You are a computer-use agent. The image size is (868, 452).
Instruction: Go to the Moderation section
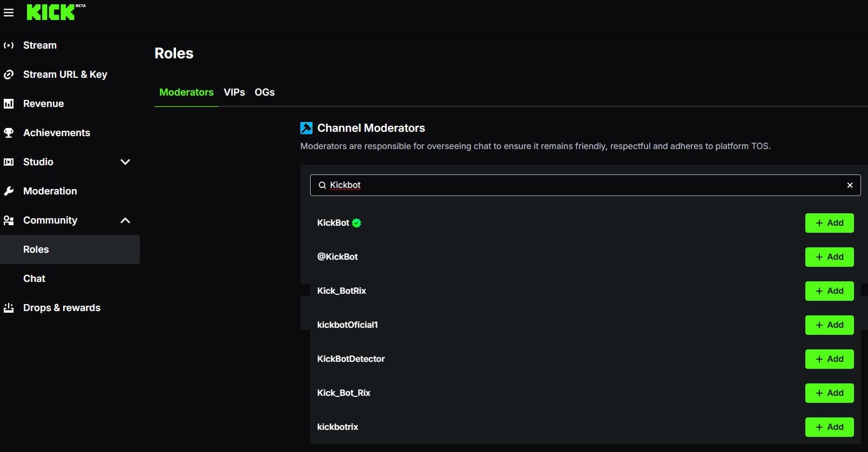point(50,191)
